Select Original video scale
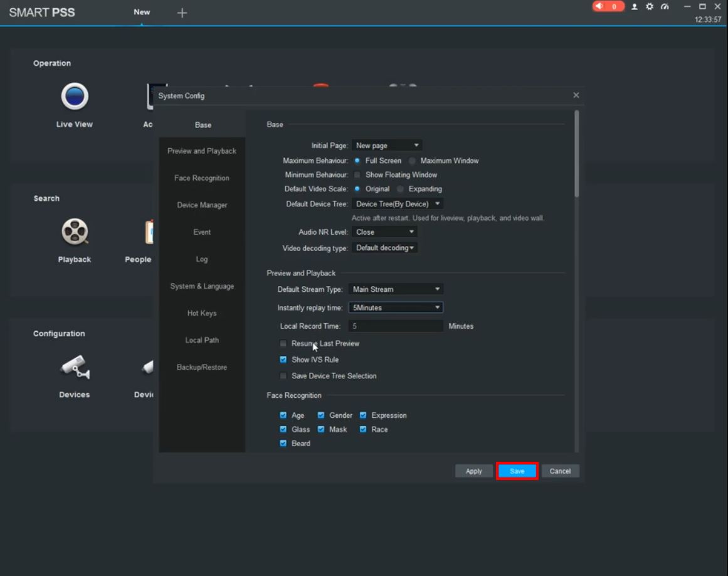Image resolution: width=728 pixels, height=576 pixels. click(357, 189)
